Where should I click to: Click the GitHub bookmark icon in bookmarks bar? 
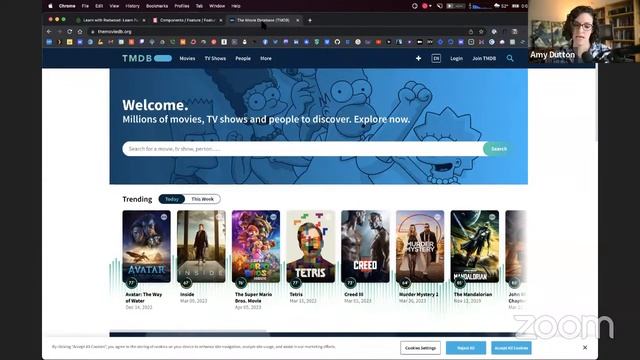(337, 42)
